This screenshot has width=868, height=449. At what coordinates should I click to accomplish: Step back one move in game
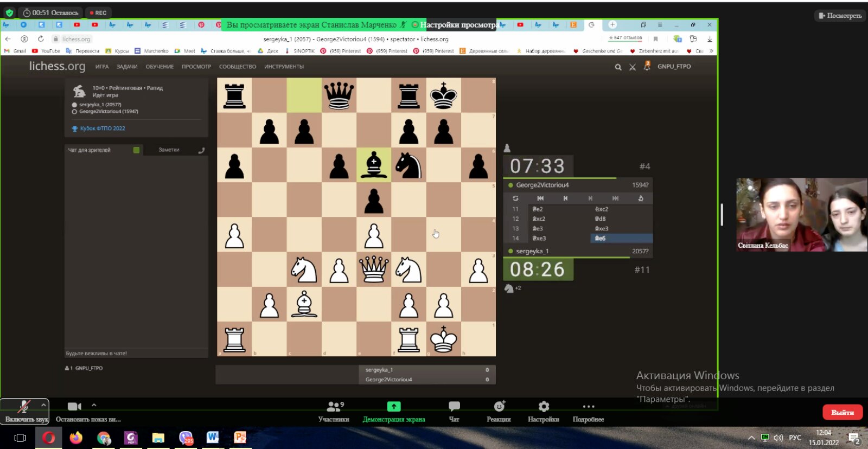pos(565,198)
